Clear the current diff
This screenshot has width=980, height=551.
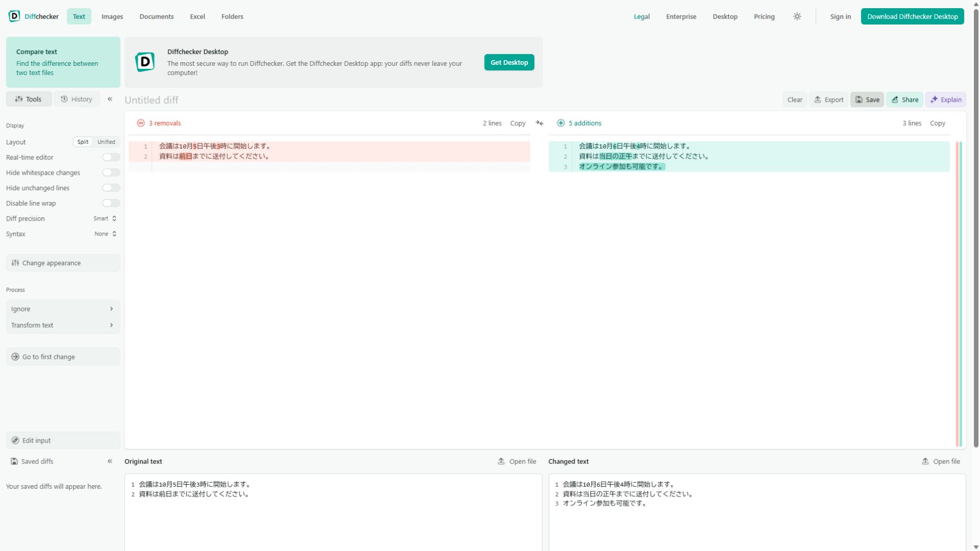click(x=794, y=100)
